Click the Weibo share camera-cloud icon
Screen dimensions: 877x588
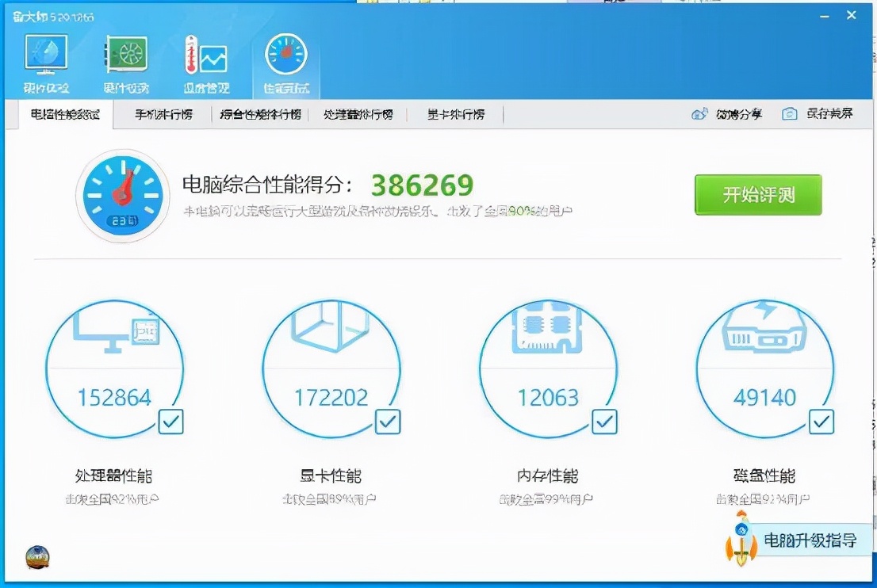click(x=699, y=114)
